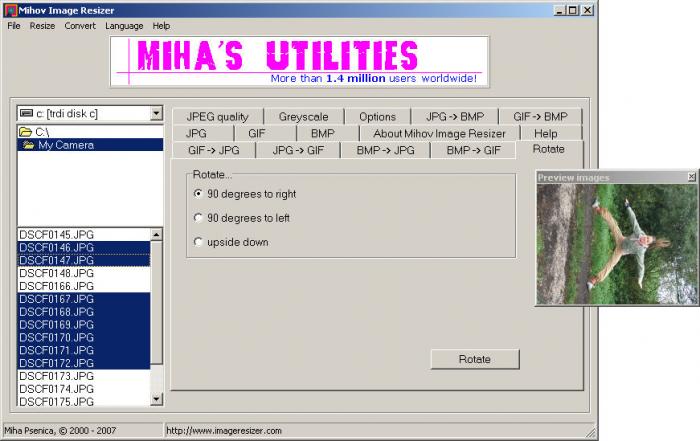
Task: Click the Miha's Utilities banner
Action: pos(300,62)
